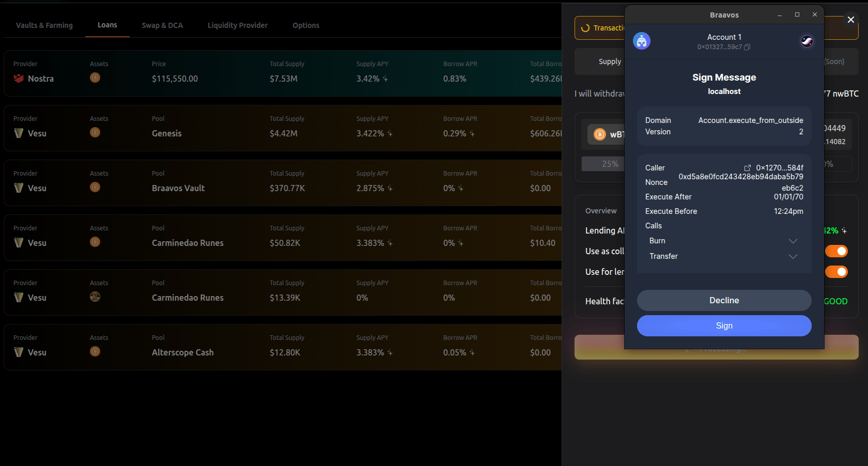Click the Starknet network icon in Braavos
This screenshot has width=868, height=466.
pyautogui.click(x=807, y=41)
